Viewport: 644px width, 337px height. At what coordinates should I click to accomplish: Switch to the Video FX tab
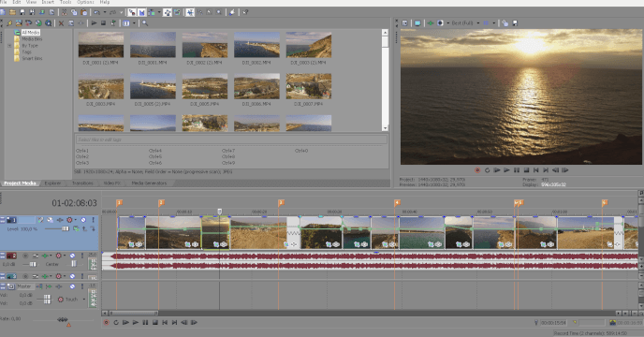click(111, 183)
